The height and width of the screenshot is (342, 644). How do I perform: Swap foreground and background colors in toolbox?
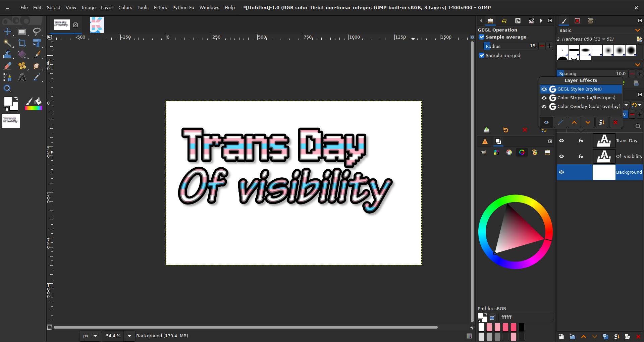[x=16, y=99]
